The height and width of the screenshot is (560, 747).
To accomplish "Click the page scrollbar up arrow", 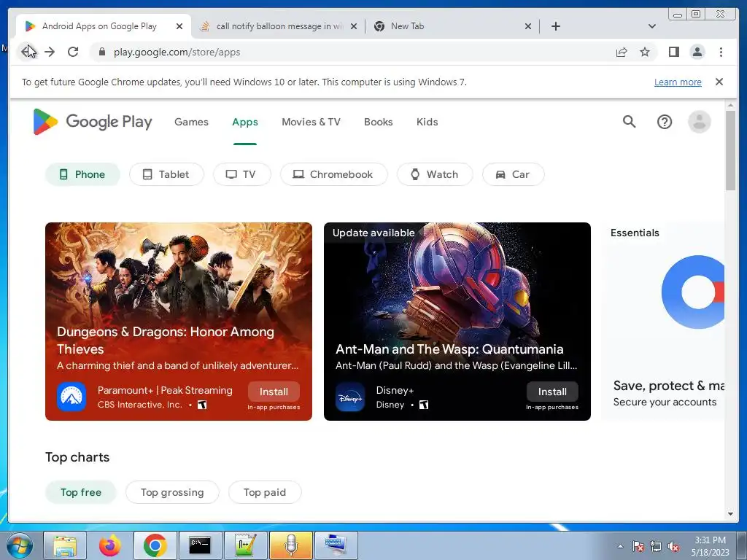I will click(x=730, y=105).
